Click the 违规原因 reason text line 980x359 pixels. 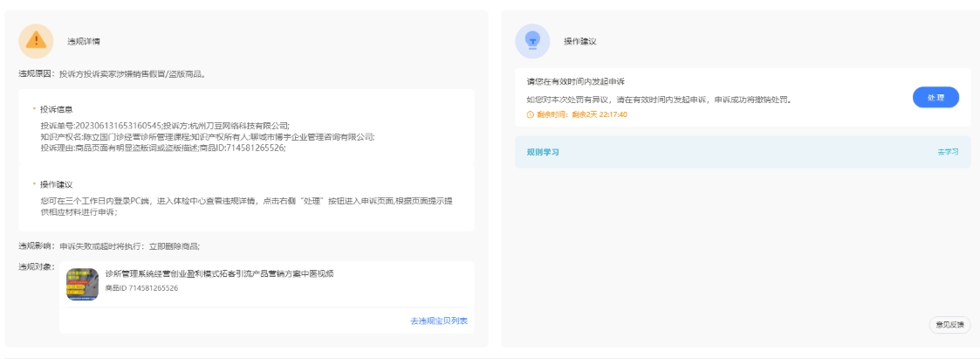coord(112,74)
